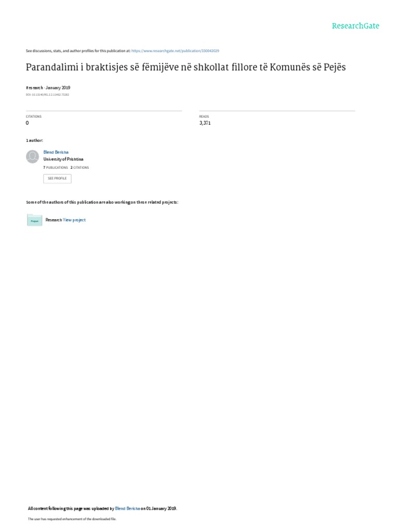Click the enhancement request footer note
This screenshot has height=532, width=399.
72,519
